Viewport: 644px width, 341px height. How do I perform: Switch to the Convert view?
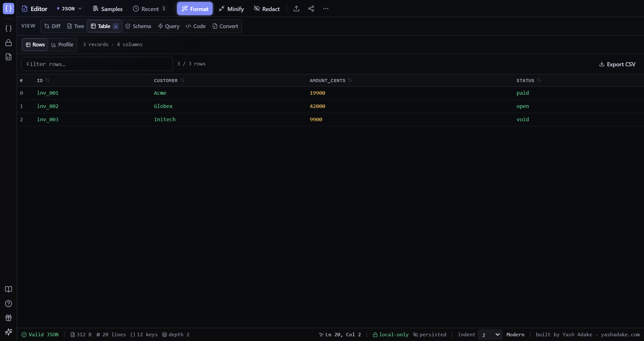click(x=225, y=26)
